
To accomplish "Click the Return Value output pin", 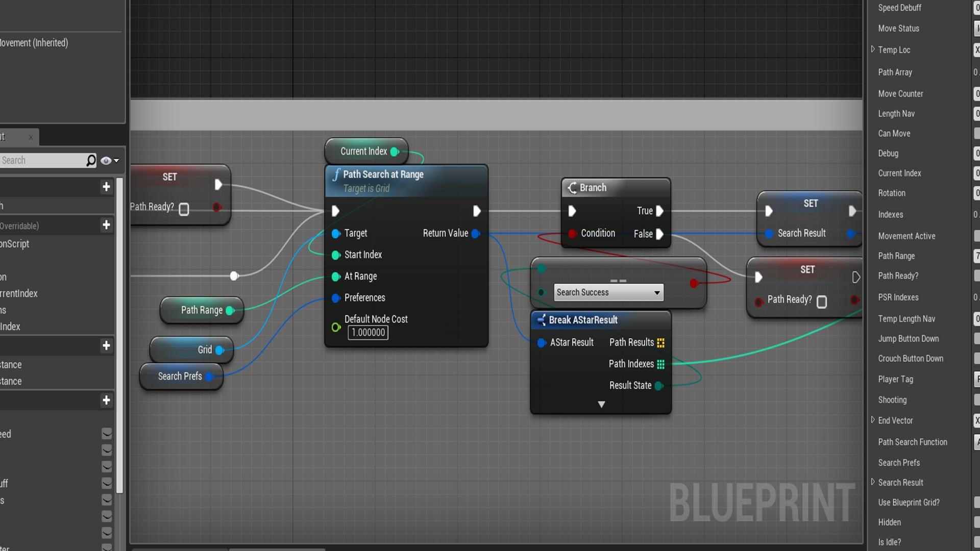I will [476, 234].
